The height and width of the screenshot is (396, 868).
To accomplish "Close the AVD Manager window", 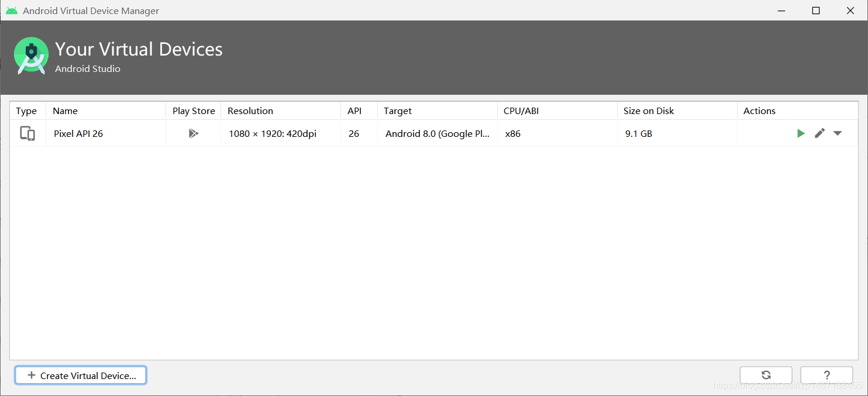I will pos(850,11).
